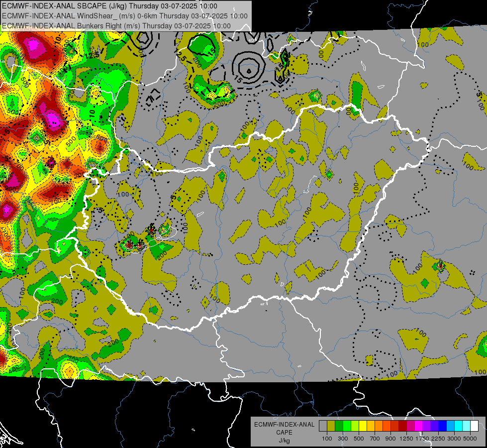Click the CAPE label in the legend

click(x=284, y=433)
